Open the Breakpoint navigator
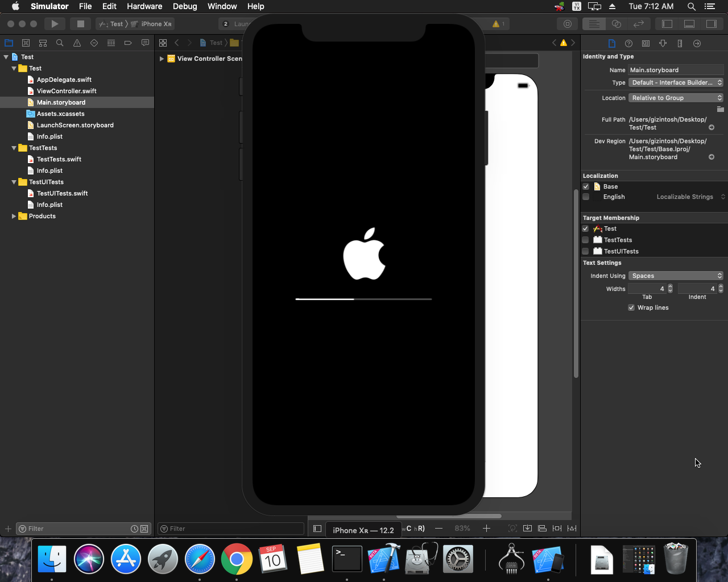 tap(128, 43)
